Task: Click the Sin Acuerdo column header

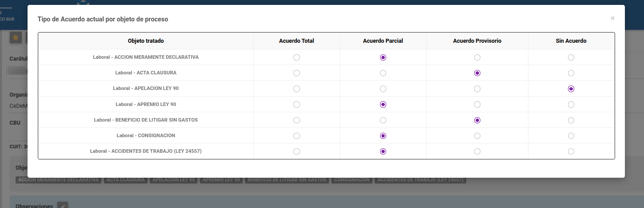Action: coord(571,41)
